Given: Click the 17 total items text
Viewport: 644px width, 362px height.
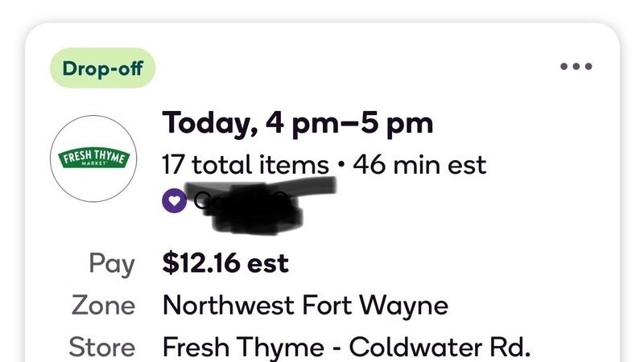Looking at the screenshot, I should [245, 165].
